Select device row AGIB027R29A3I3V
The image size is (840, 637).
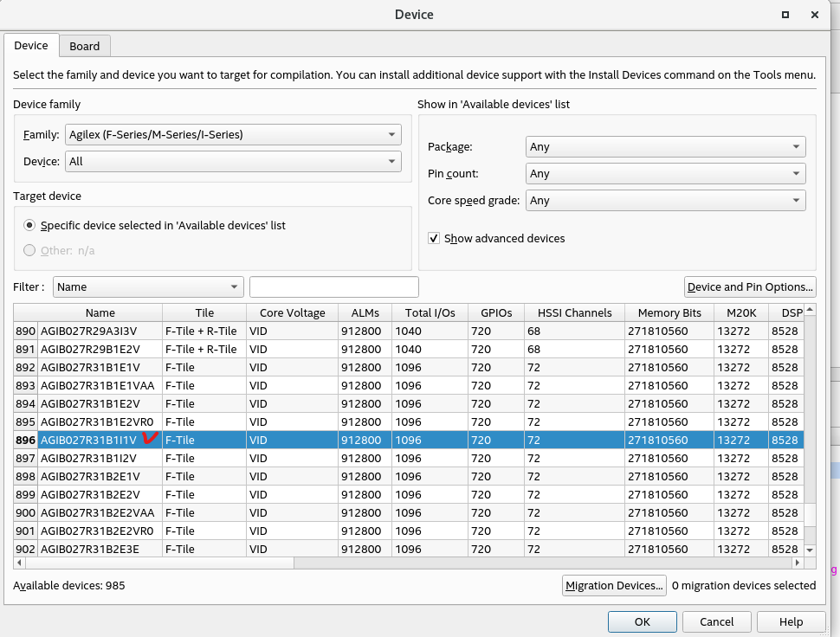[88, 331]
